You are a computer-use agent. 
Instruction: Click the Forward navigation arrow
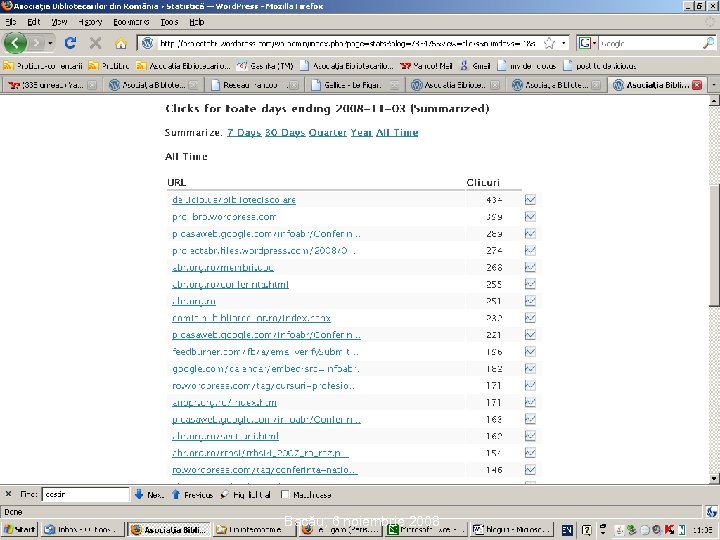pyautogui.click(x=36, y=43)
